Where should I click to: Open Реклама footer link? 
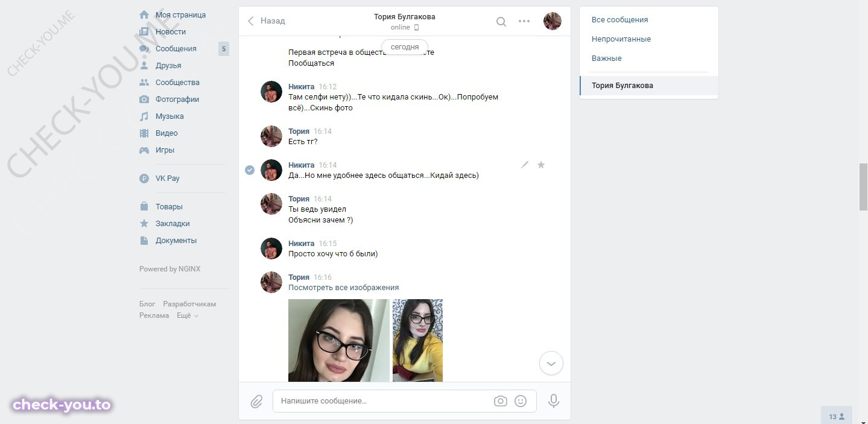click(154, 315)
